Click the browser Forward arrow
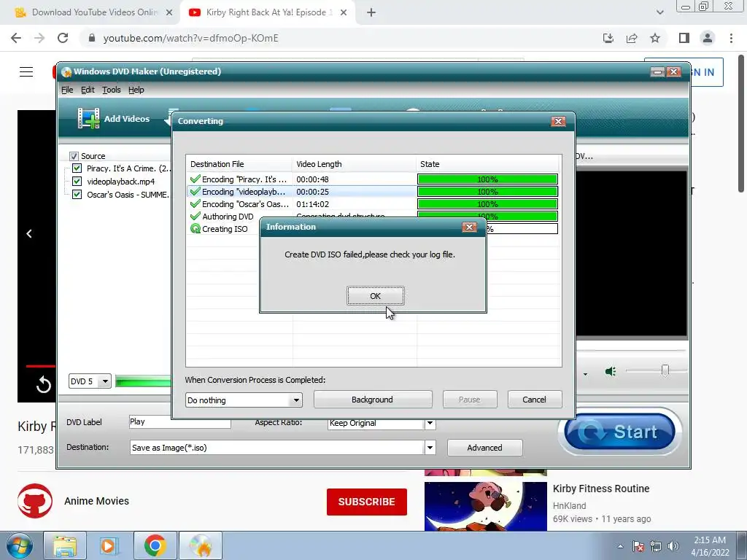The height and width of the screenshot is (560, 747). [x=39, y=38]
